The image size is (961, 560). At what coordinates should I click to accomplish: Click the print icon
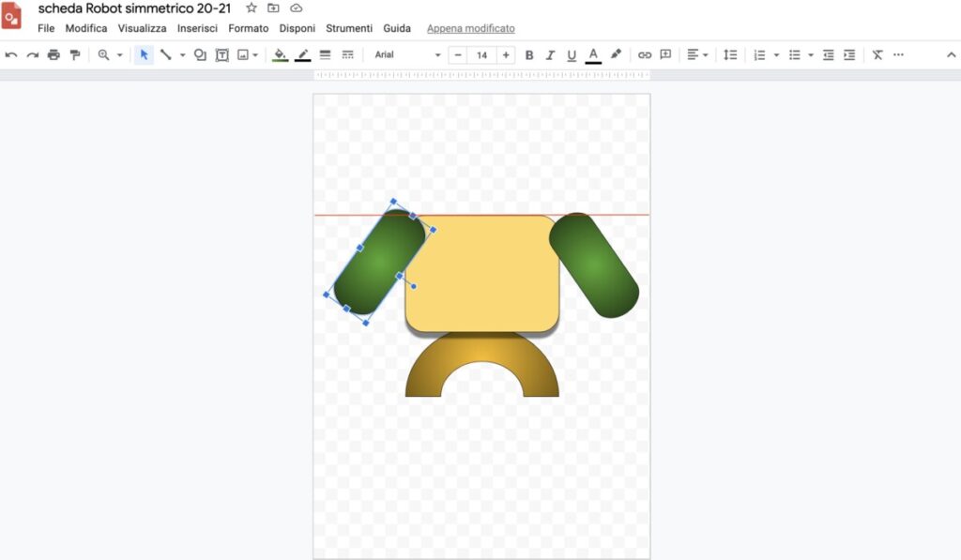click(53, 55)
